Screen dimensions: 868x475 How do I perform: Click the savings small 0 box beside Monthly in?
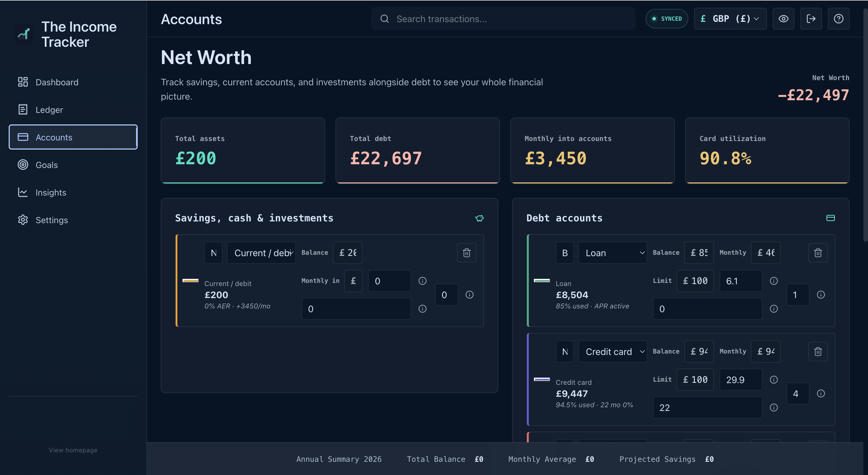(x=446, y=295)
